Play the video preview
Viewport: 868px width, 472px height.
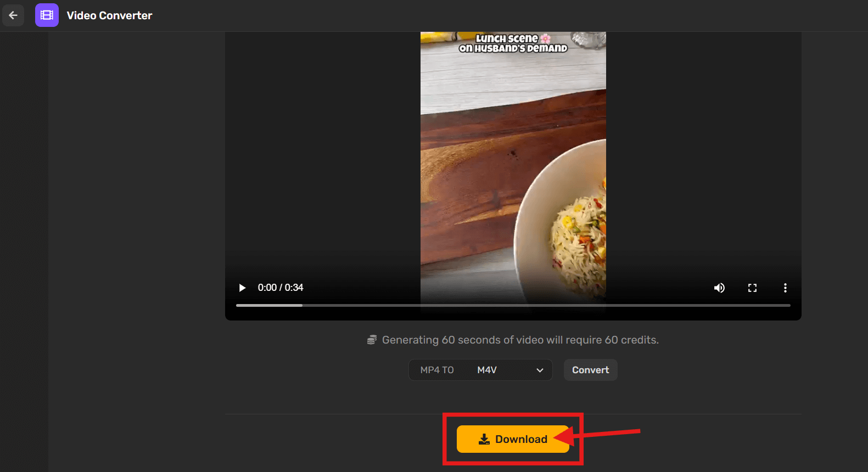242,288
